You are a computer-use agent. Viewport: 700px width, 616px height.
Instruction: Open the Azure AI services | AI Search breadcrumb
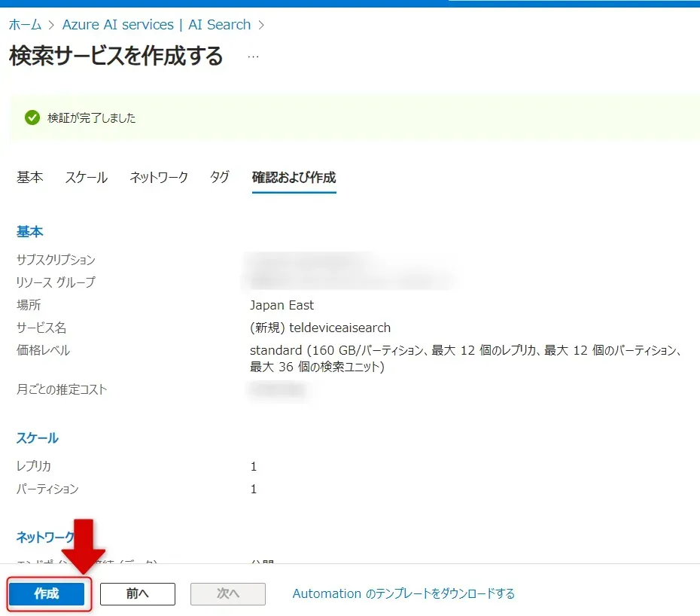(156, 25)
